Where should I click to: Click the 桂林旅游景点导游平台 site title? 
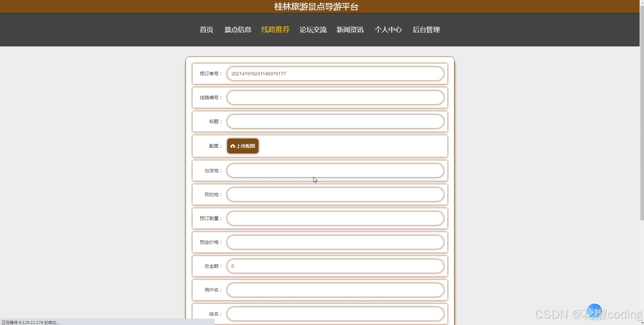[x=316, y=6]
